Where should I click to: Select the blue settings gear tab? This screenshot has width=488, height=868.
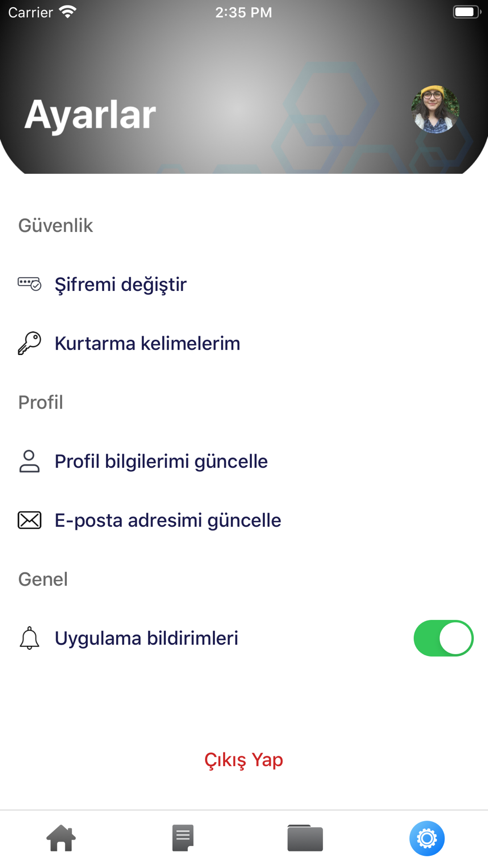click(427, 838)
